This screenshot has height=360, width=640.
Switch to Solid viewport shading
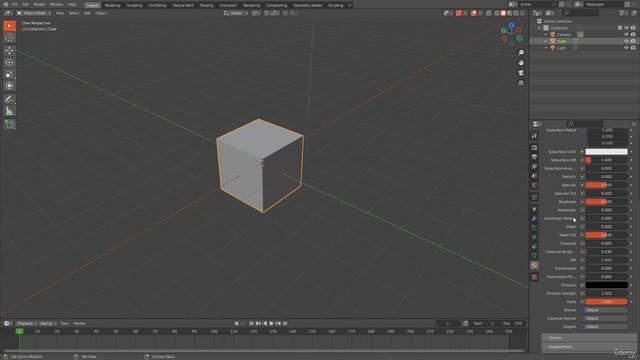click(503, 13)
